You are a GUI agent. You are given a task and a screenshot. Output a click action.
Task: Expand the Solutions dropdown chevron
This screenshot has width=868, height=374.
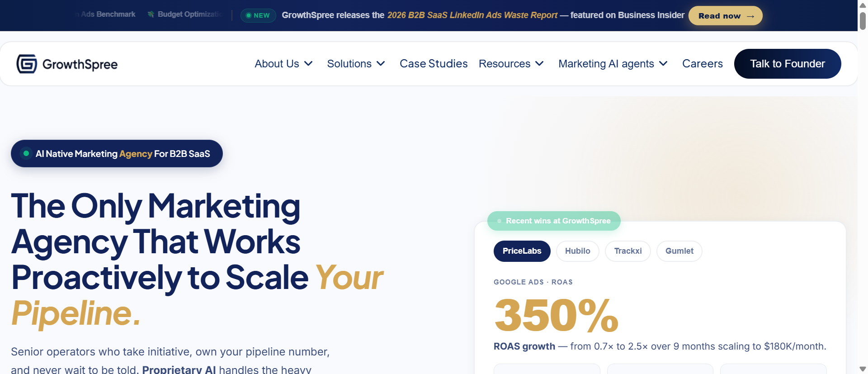point(381,64)
